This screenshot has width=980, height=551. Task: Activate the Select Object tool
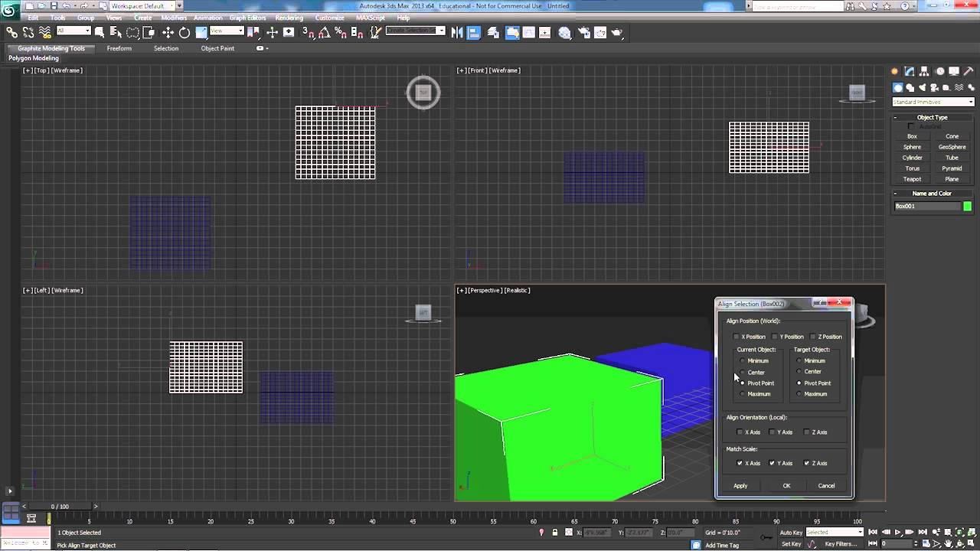100,32
